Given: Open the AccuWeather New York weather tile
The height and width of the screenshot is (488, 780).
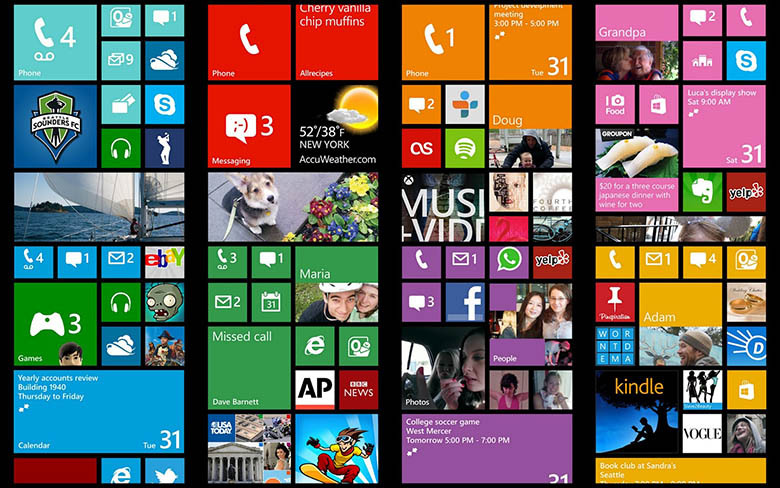Looking at the screenshot, I should point(337,126).
